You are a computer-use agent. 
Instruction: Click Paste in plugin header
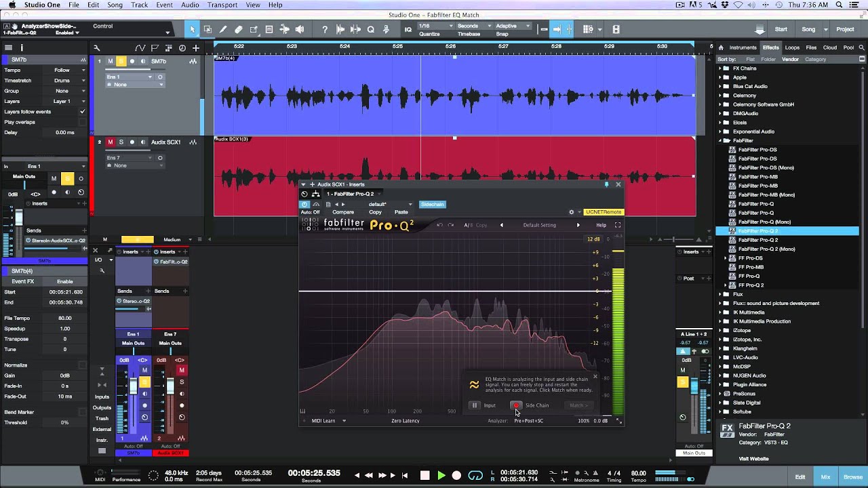(401, 212)
